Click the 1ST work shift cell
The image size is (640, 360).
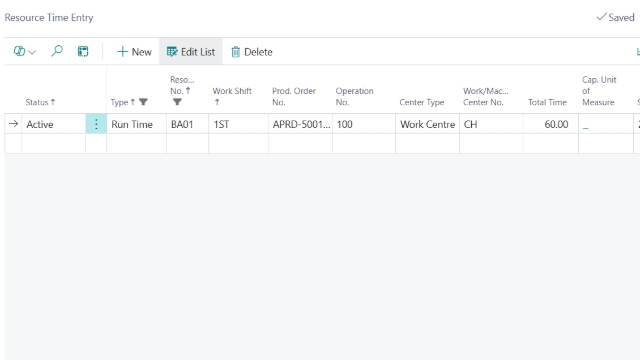(238, 124)
